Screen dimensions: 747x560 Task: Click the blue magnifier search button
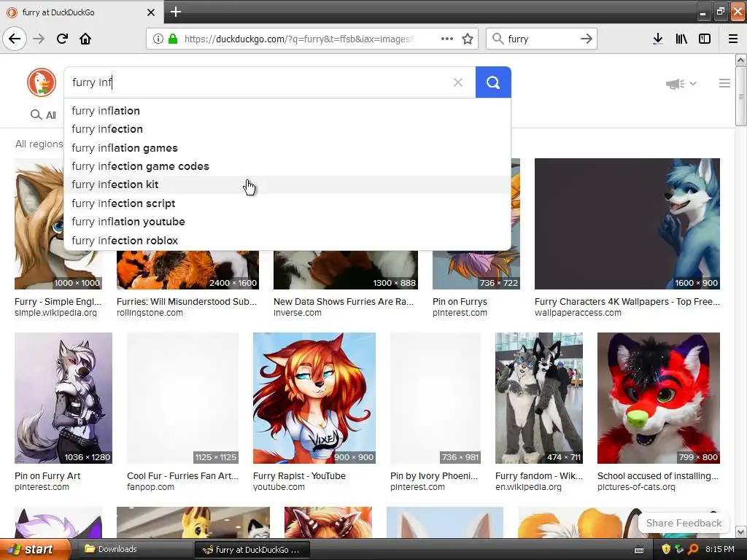coord(493,82)
